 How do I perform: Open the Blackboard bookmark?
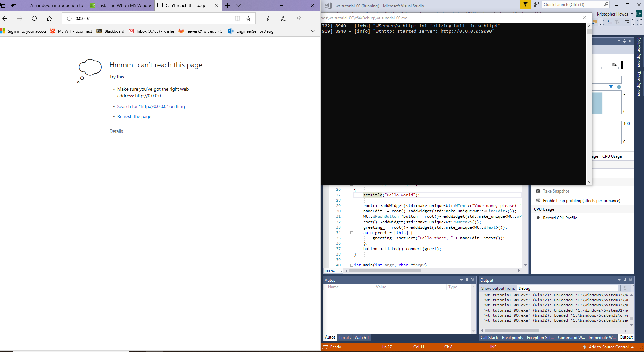click(x=111, y=31)
